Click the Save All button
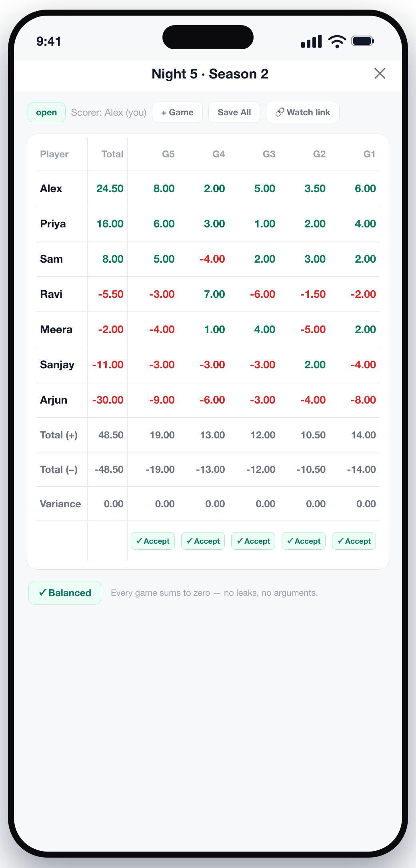This screenshot has height=868, width=416. point(234,112)
